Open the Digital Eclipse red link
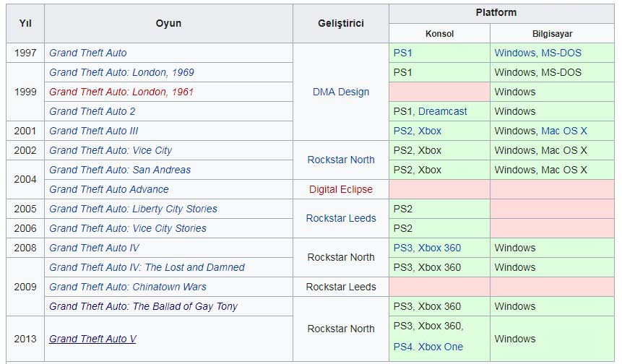The image size is (622, 364). coord(341,189)
